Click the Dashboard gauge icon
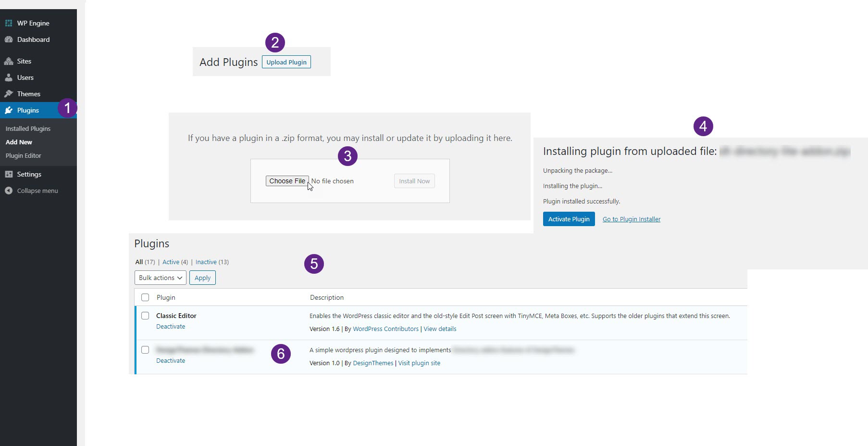The height and width of the screenshot is (446, 868). (9, 39)
